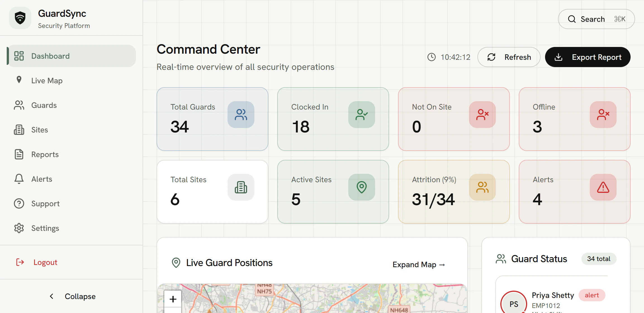Image resolution: width=644 pixels, height=313 pixels.
Task: Open the Guards section
Action: (x=71, y=105)
